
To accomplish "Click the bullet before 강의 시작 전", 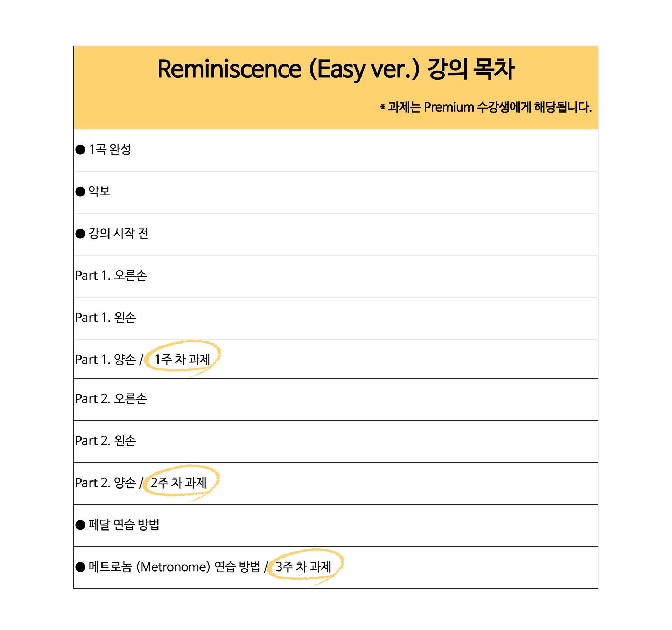I will coord(80,234).
